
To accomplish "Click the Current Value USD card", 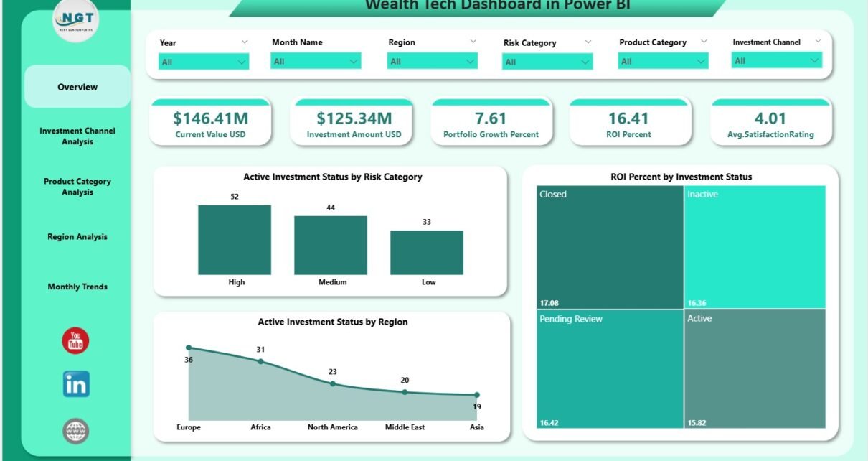I will (x=210, y=124).
